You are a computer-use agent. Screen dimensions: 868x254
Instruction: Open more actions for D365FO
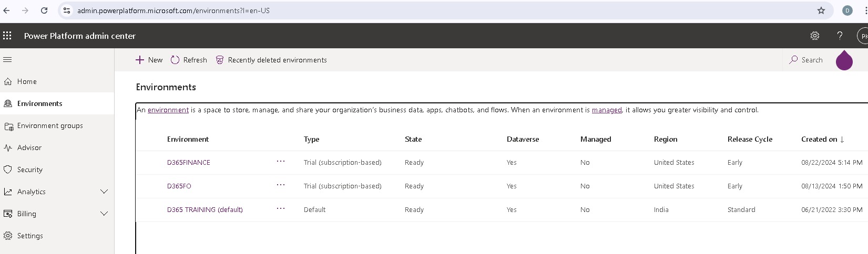pyautogui.click(x=281, y=185)
